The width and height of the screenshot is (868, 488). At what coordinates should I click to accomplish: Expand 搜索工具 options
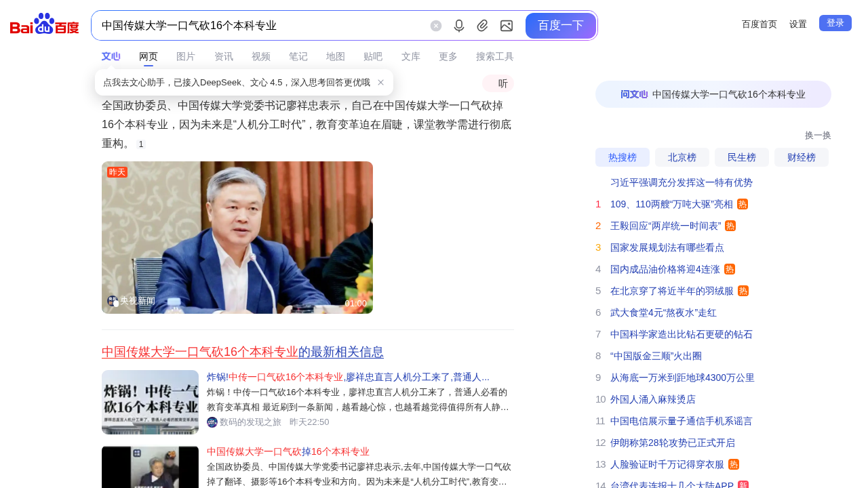[494, 56]
